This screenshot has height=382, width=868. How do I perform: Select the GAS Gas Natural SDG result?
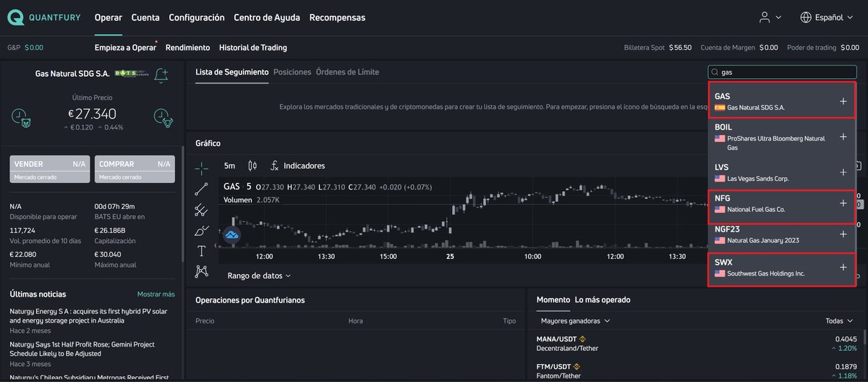click(x=781, y=101)
